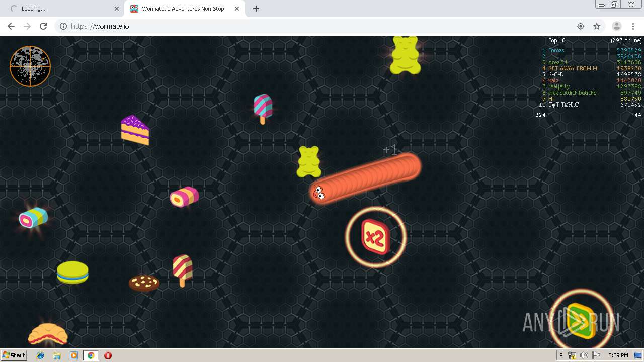644x362 pixels.
Task: Open the Chrome three-dot menu
Action: 632,26
